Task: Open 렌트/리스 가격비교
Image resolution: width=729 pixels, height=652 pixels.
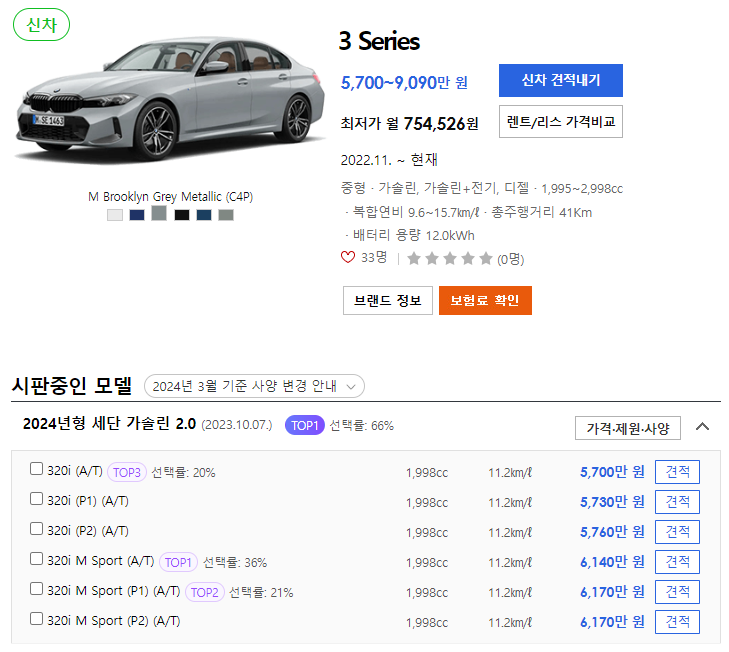Action: pyautogui.click(x=561, y=122)
